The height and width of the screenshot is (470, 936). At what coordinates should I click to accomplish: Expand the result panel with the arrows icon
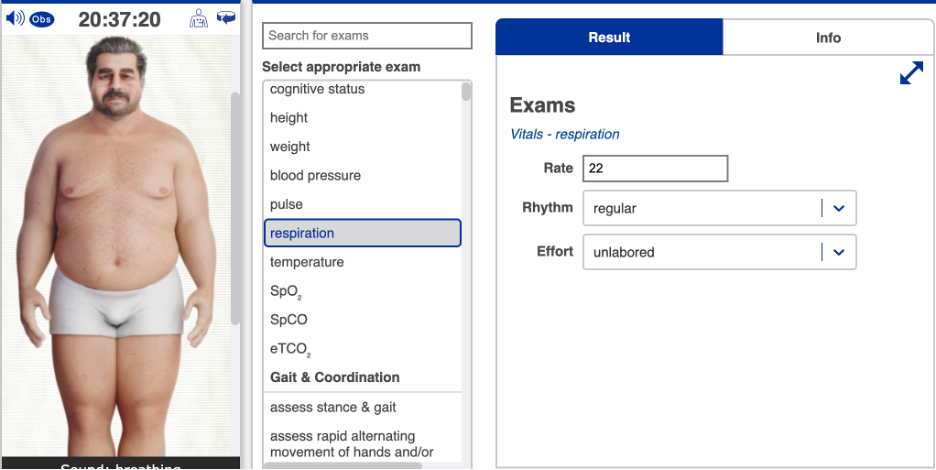tap(911, 74)
